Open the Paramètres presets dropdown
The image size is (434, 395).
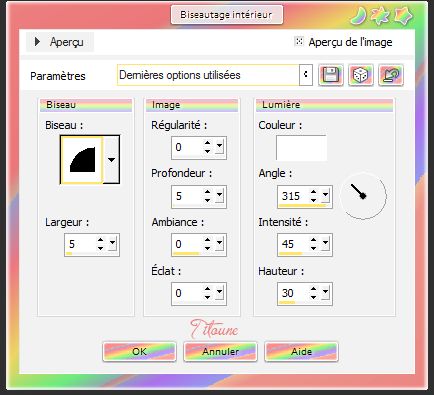coord(306,75)
